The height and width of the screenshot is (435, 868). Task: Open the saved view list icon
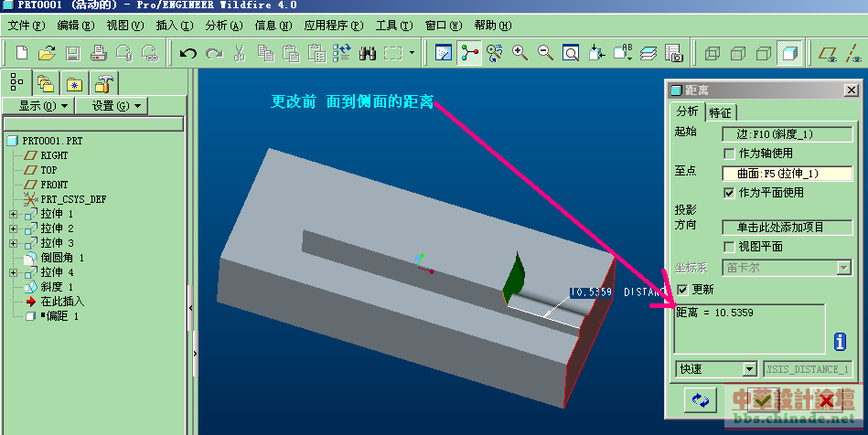pos(623,53)
